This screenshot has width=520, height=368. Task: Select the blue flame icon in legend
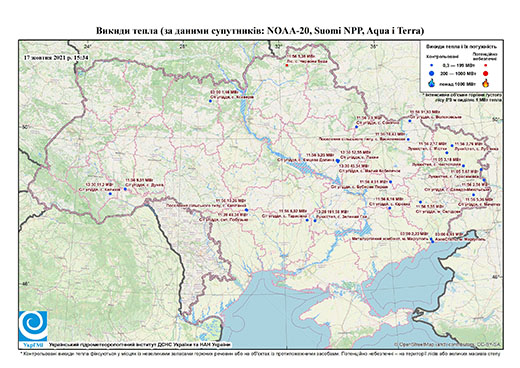(432, 83)
